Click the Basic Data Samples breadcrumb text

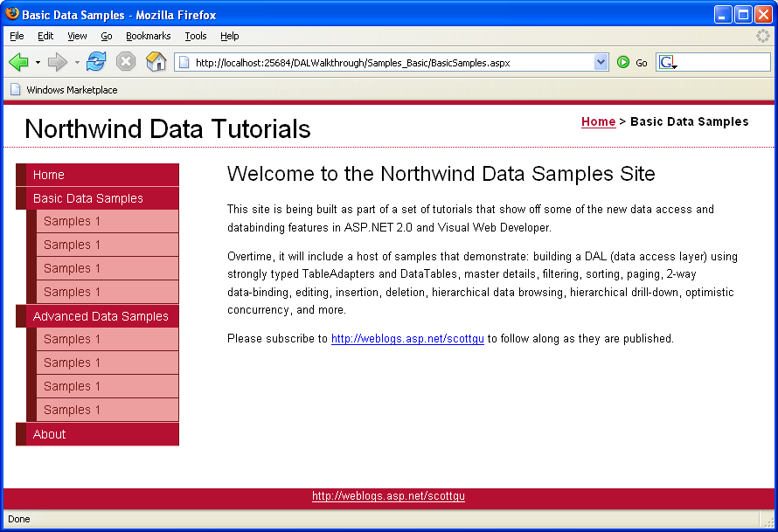click(x=689, y=121)
